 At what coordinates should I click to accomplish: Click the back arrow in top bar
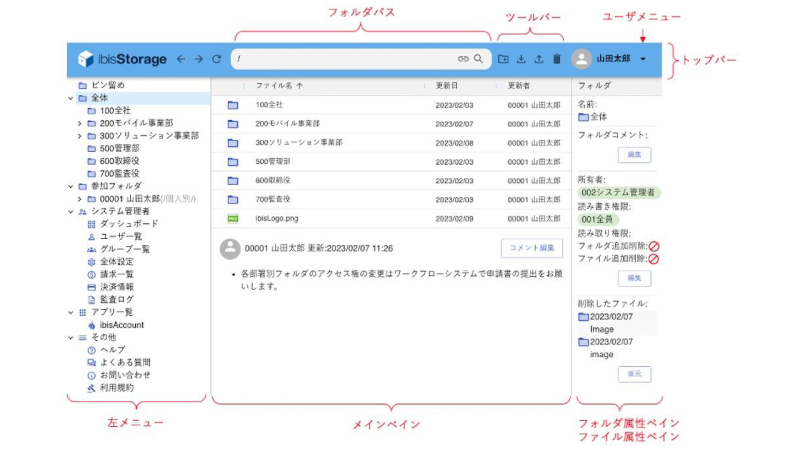(x=181, y=59)
